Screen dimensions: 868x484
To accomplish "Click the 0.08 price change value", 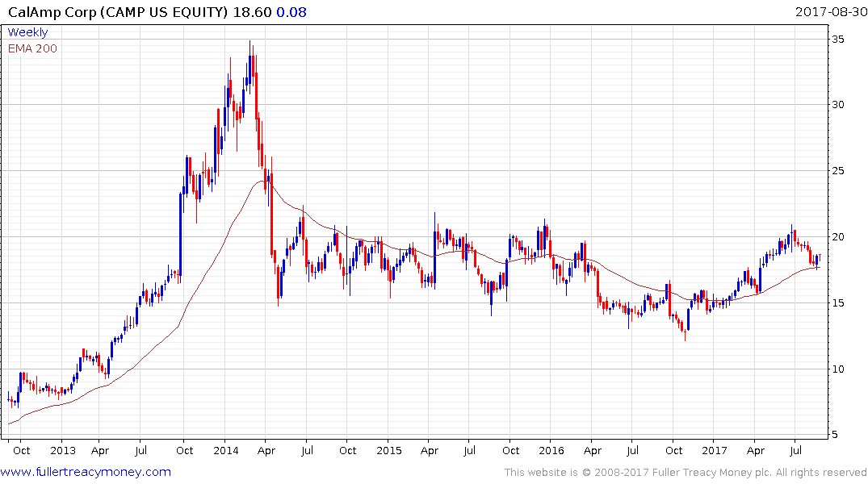I will (291, 12).
